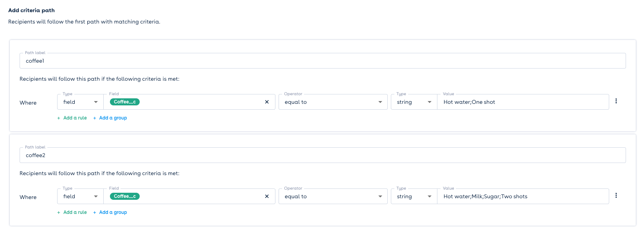The width and height of the screenshot is (644, 228).
Task: Select the Coffee__c chip in coffee2 path
Action: pyautogui.click(x=125, y=196)
